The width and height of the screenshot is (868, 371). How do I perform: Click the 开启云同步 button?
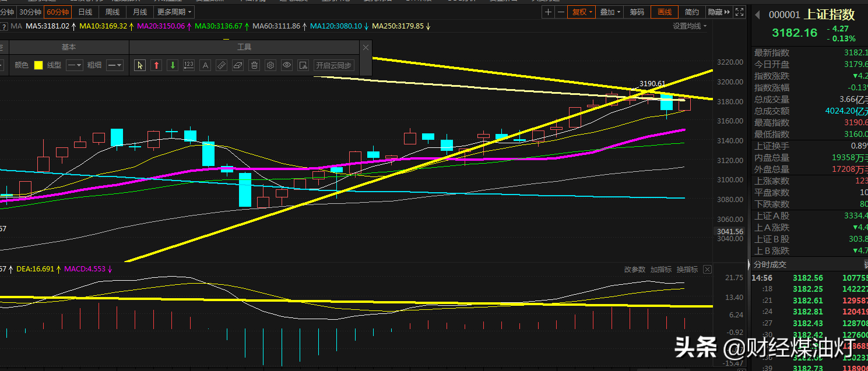coord(333,65)
